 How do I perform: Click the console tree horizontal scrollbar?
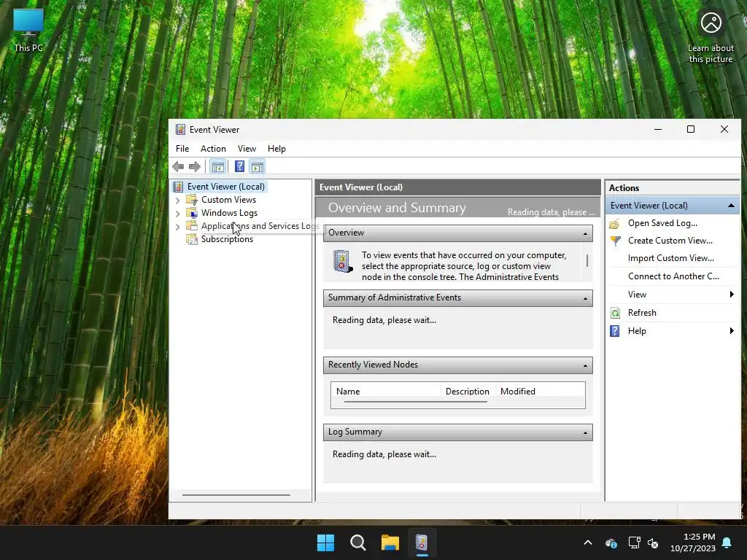coord(236,495)
